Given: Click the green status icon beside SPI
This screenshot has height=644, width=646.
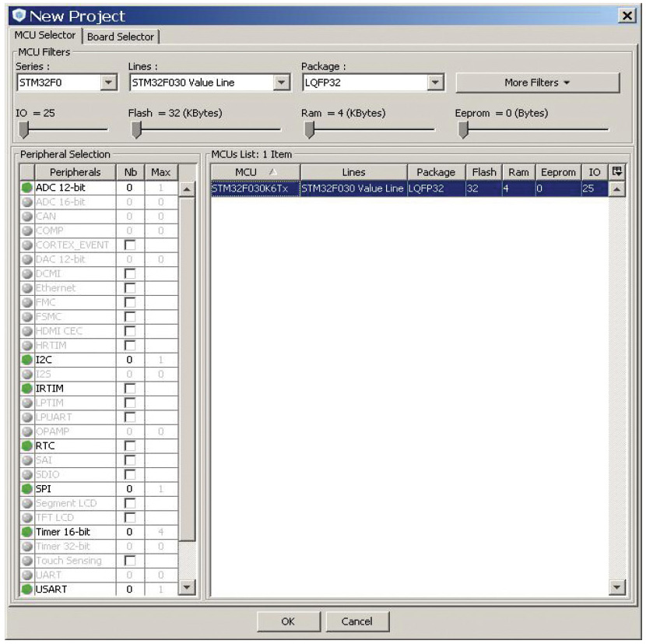Looking at the screenshot, I should [x=26, y=488].
